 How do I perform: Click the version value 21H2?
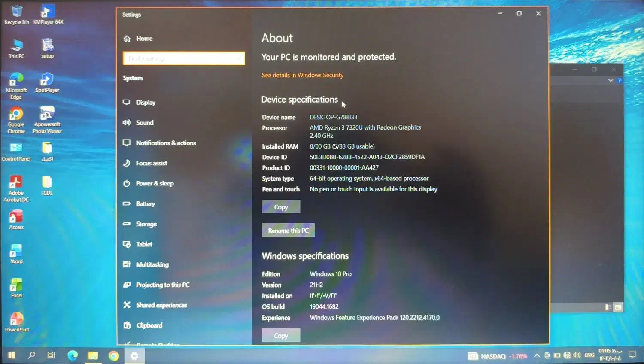(316, 285)
